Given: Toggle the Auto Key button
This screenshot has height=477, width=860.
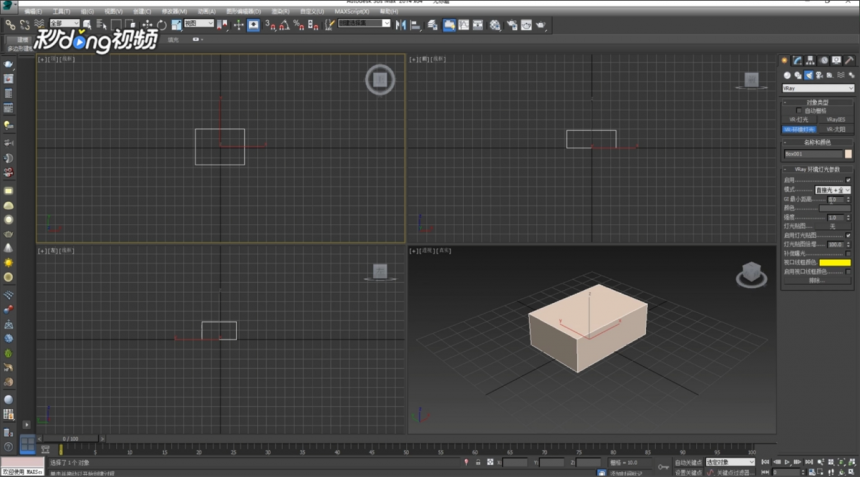Looking at the screenshot, I should tap(688, 462).
